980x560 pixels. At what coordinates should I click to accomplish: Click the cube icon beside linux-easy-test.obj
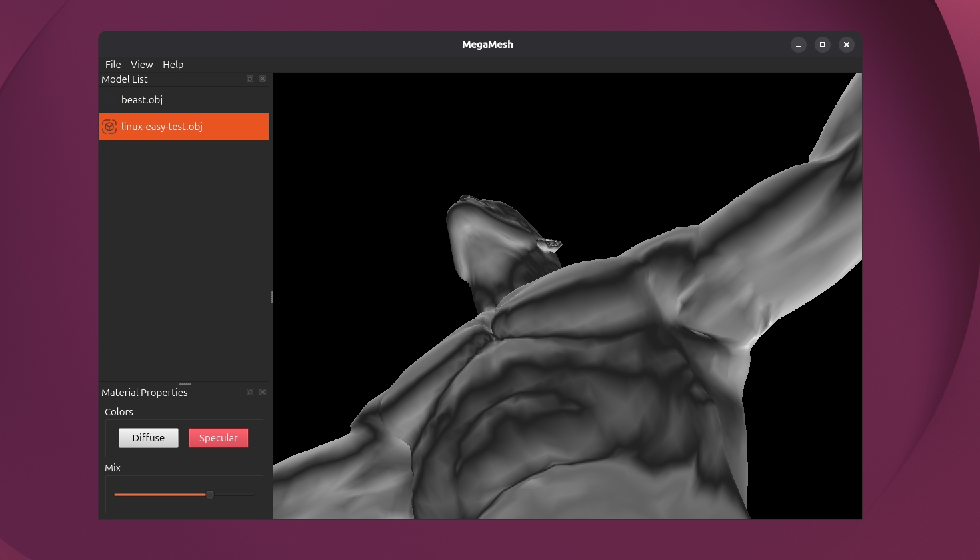click(110, 127)
